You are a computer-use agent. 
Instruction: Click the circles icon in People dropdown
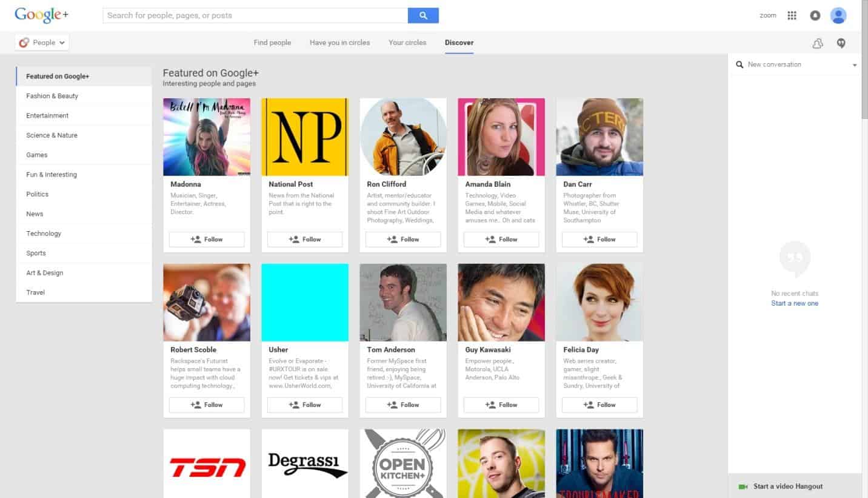point(24,42)
